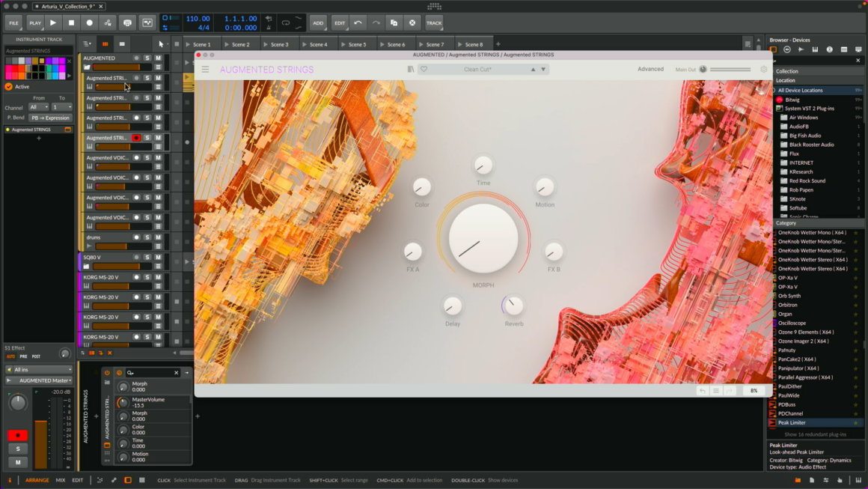Screen dimensions: 868x489
Task: Click Show 16 redundant plug-ins link
Action: 815,434
